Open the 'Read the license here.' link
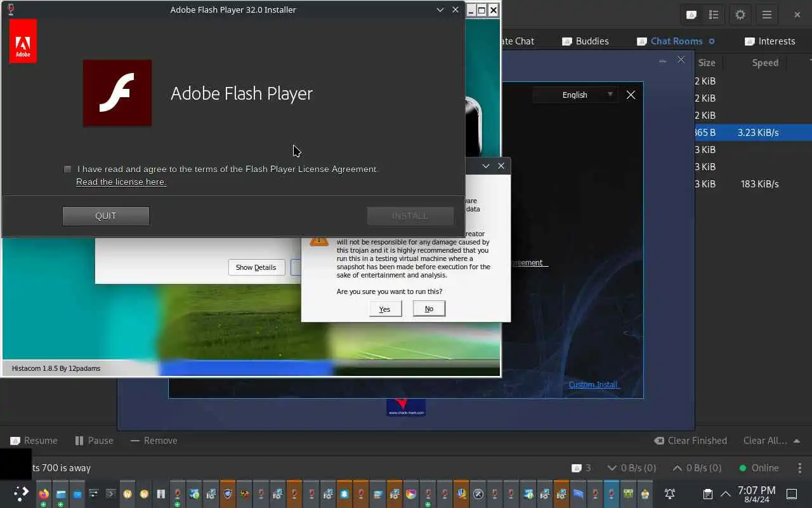Screen dimensions: 812x508 pos(121,182)
